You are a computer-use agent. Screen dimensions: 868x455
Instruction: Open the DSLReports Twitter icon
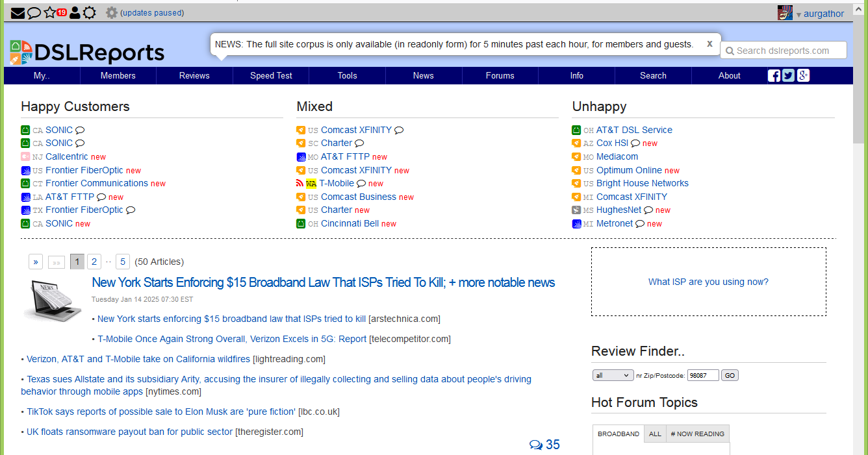coord(789,75)
